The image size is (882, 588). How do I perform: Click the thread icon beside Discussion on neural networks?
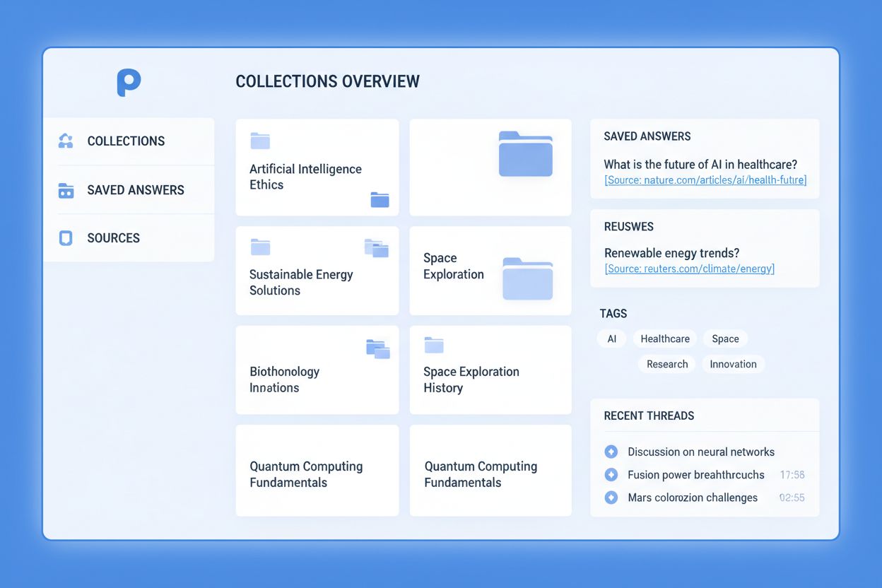pos(611,452)
